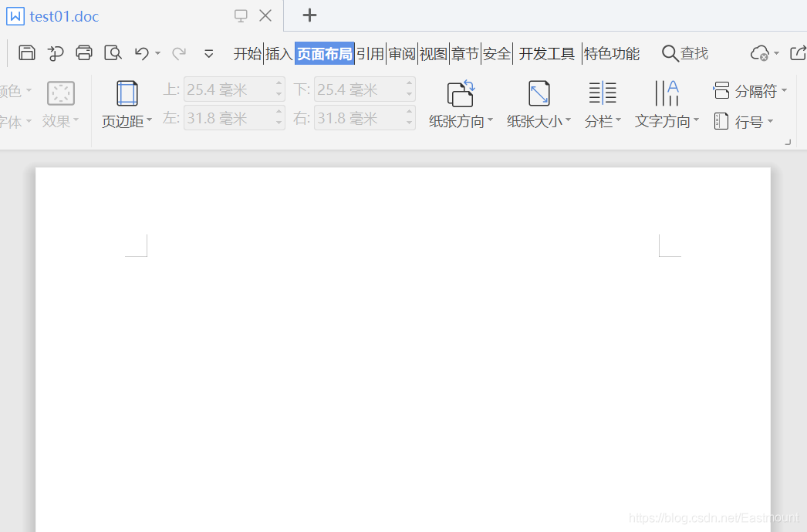
Task: Switch to the 视图 tab
Action: click(x=434, y=53)
